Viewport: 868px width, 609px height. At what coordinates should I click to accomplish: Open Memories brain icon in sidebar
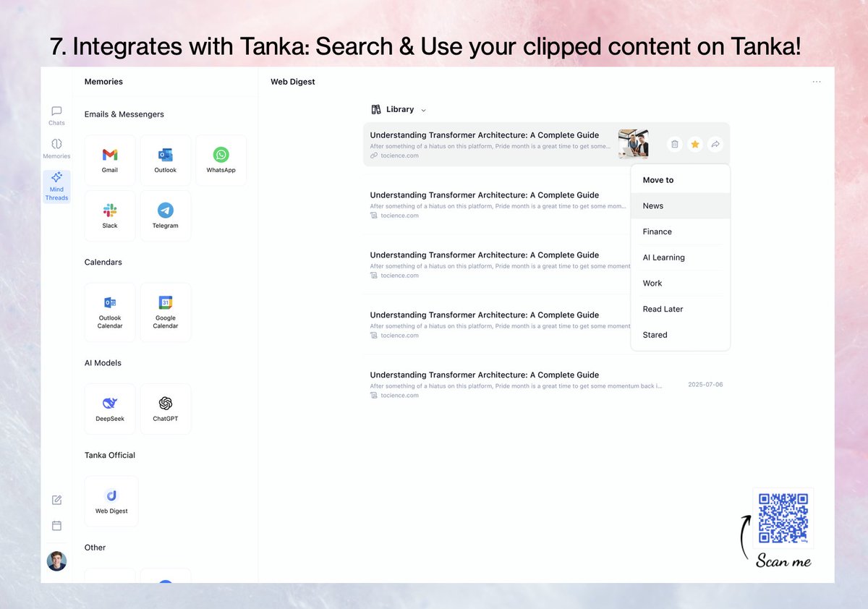56,148
